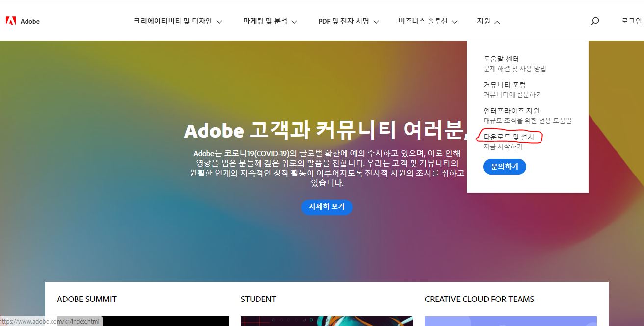This screenshot has width=644, height=326.
Task: Click the STUDENT heading
Action: tap(258, 299)
